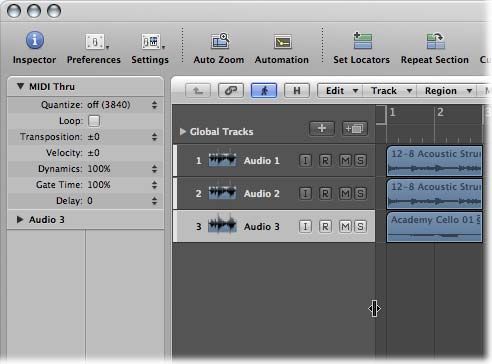This screenshot has width=492, height=364.
Task: Select the Academy Cello 01 region
Action: [x=434, y=227]
